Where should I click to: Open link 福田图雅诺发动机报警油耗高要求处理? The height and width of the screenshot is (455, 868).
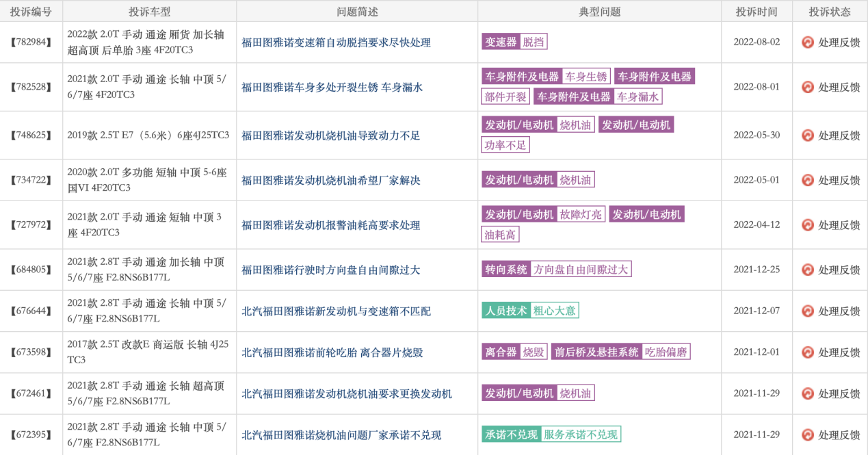coord(330,225)
